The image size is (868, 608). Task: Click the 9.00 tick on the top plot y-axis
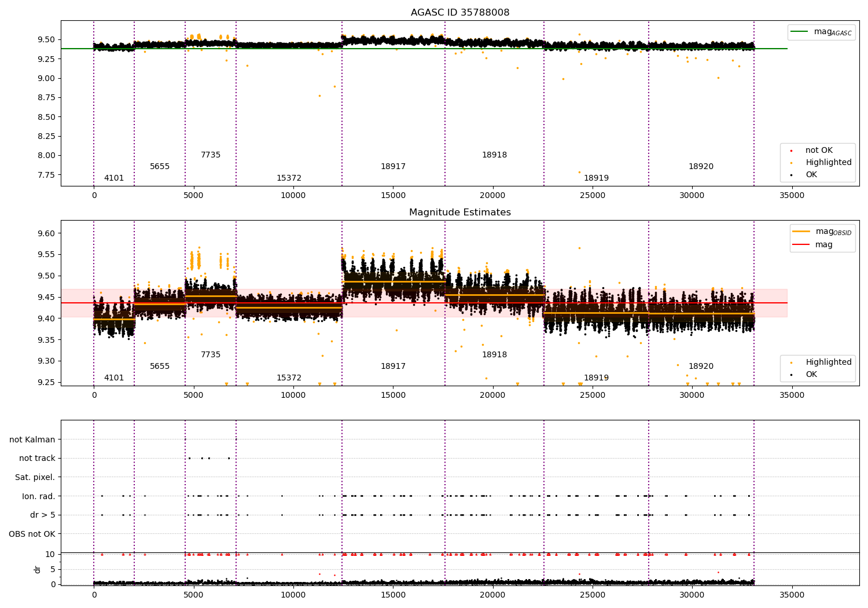tap(46, 78)
